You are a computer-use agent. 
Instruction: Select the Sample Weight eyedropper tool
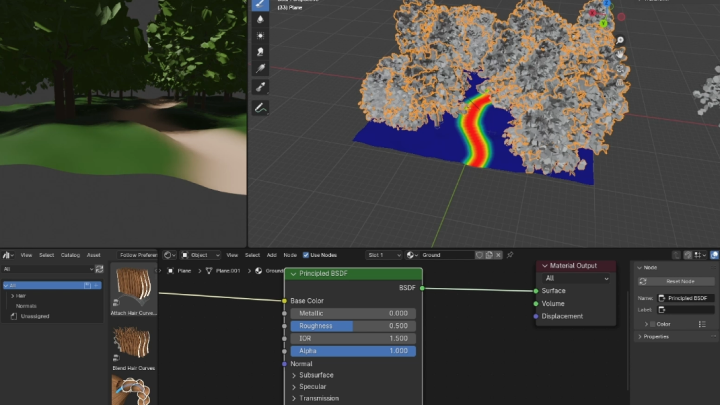pos(260,87)
